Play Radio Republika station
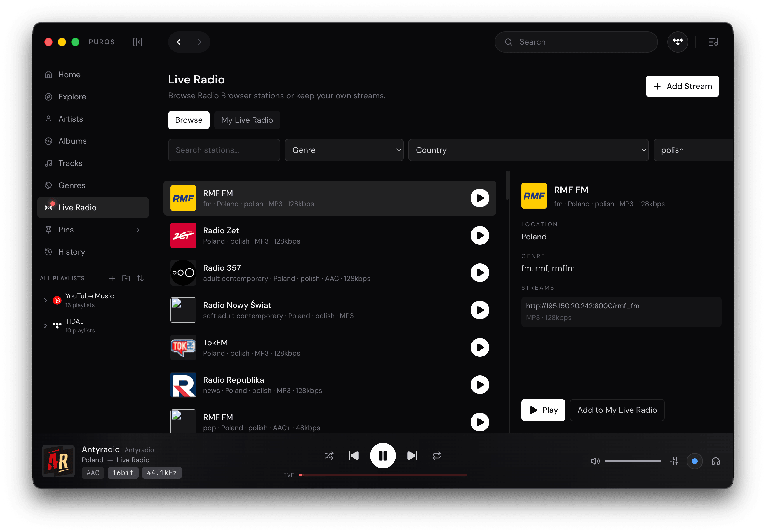The image size is (766, 532). [x=480, y=385]
